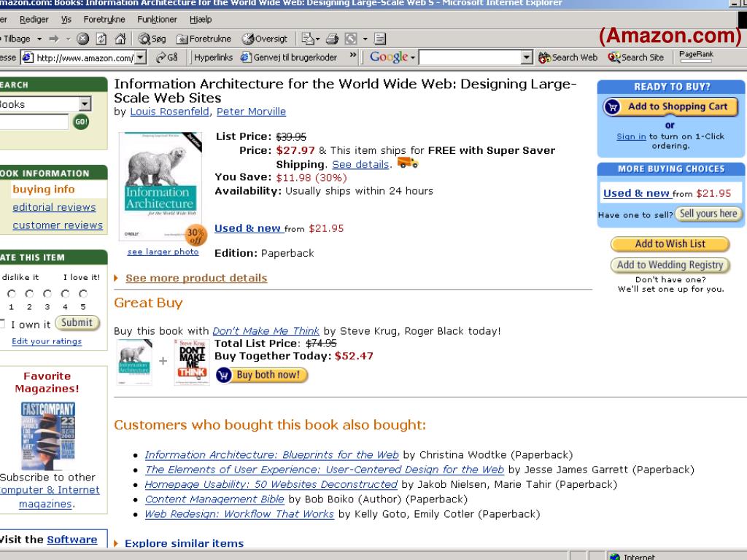
Task: Click the Google toolbar search box
Action: (471, 58)
